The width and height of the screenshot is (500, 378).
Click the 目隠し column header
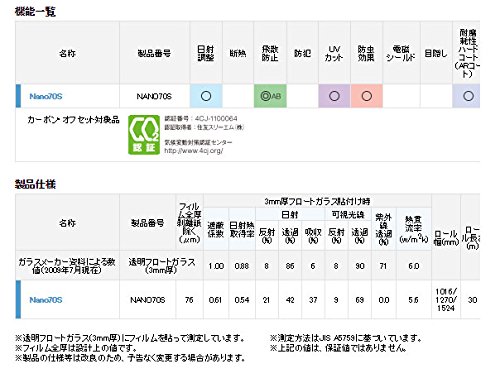coord(436,53)
